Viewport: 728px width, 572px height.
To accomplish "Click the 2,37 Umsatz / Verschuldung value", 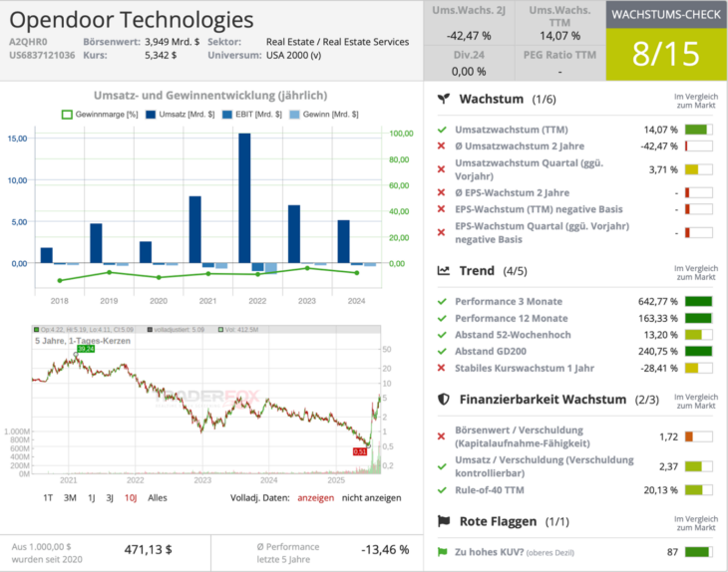I will [x=668, y=466].
